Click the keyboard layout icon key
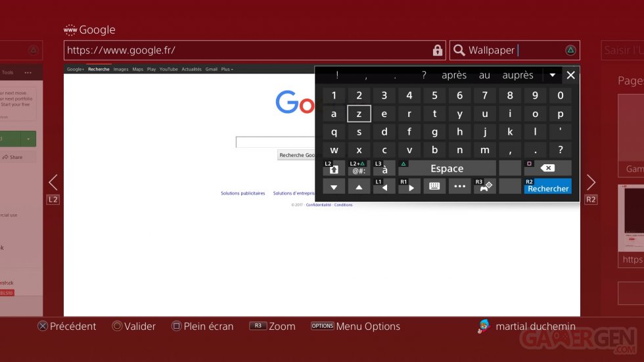 (x=434, y=187)
